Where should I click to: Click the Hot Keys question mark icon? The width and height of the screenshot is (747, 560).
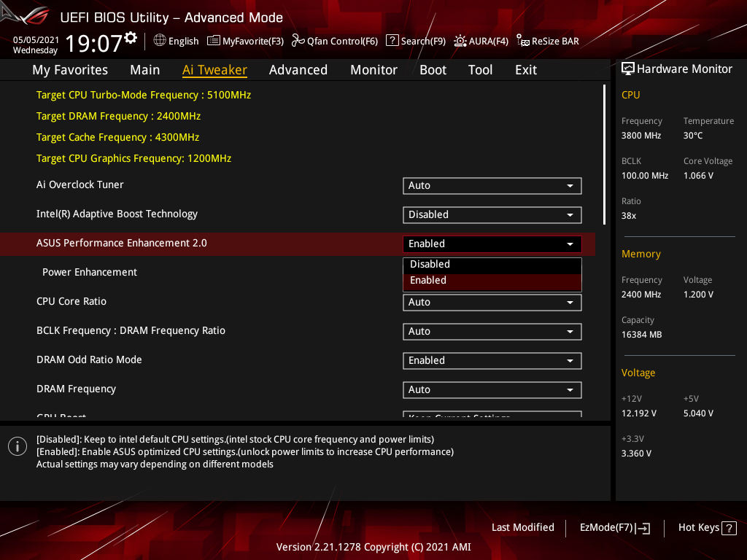coord(729,528)
